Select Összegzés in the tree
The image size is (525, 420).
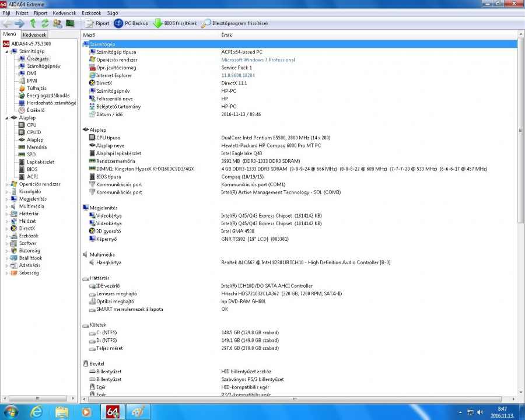(37, 58)
